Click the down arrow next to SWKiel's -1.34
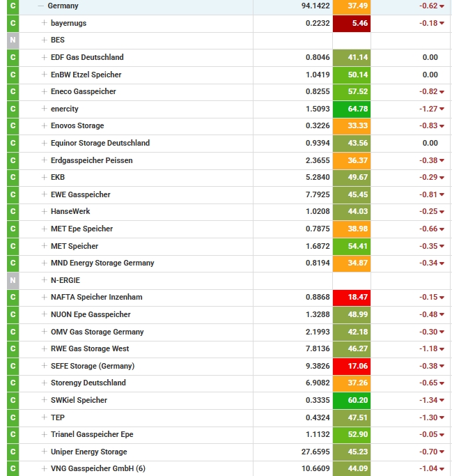Image resolution: width=452 pixels, height=476 pixels. tap(442, 401)
